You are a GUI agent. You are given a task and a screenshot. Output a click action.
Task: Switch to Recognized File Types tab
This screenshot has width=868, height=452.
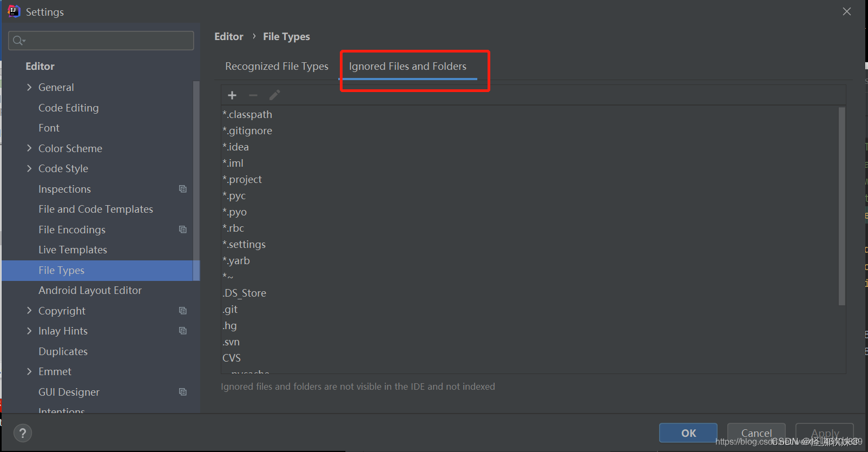tap(277, 66)
